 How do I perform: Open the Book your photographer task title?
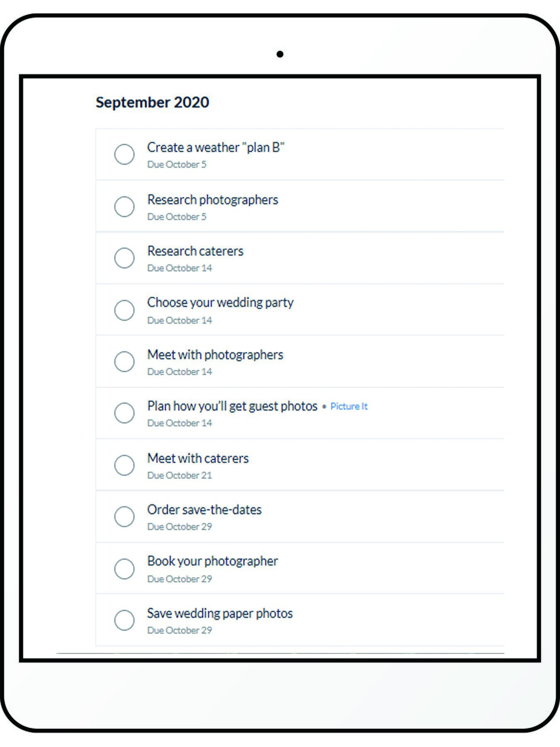coord(212,561)
